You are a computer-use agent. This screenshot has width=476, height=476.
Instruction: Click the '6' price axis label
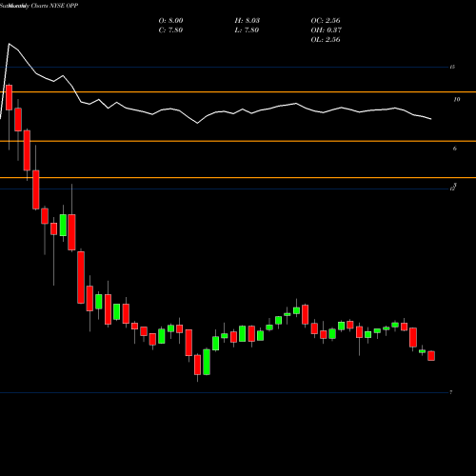pyautogui.click(x=455, y=149)
